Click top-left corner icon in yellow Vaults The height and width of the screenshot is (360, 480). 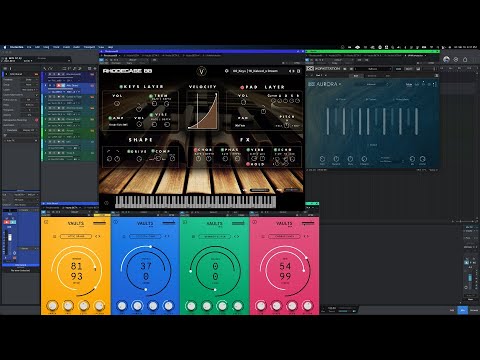pos(46,222)
